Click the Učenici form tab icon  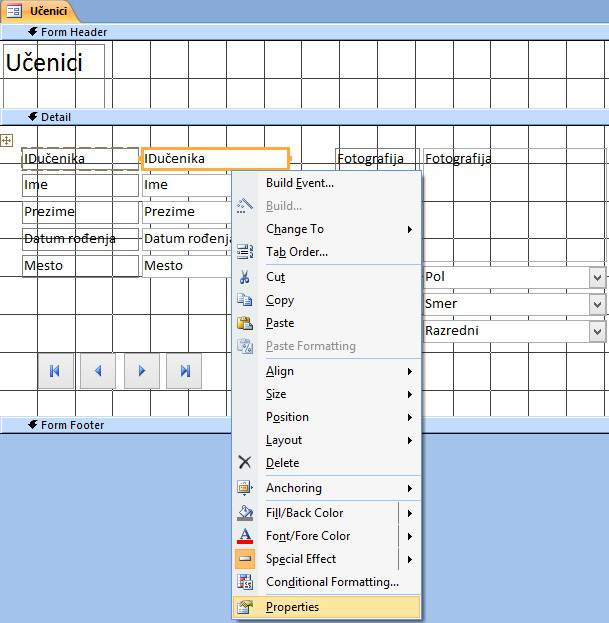(14, 11)
